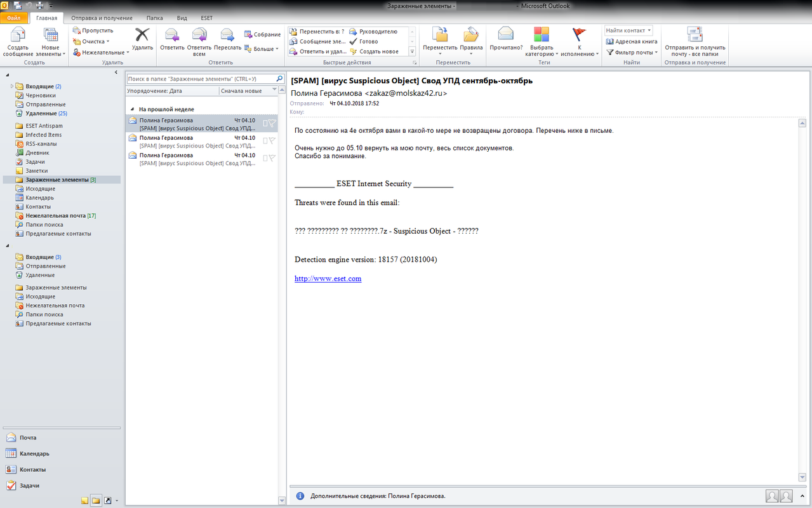The image size is (812, 508).
Task: Choose quick step Создать новое
Action: 374,51
